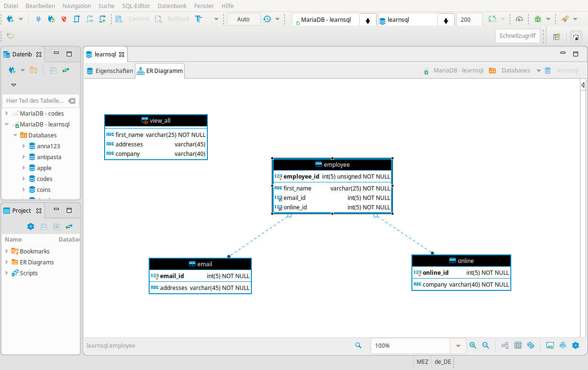Switch to the Eigenschaften tab
The height and width of the screenshot is (370, 588).
[110, 71]
